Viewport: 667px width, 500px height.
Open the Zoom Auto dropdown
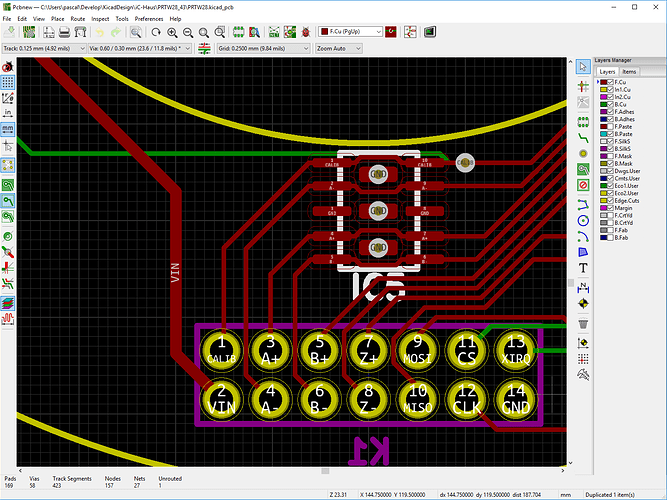(339, 49)
